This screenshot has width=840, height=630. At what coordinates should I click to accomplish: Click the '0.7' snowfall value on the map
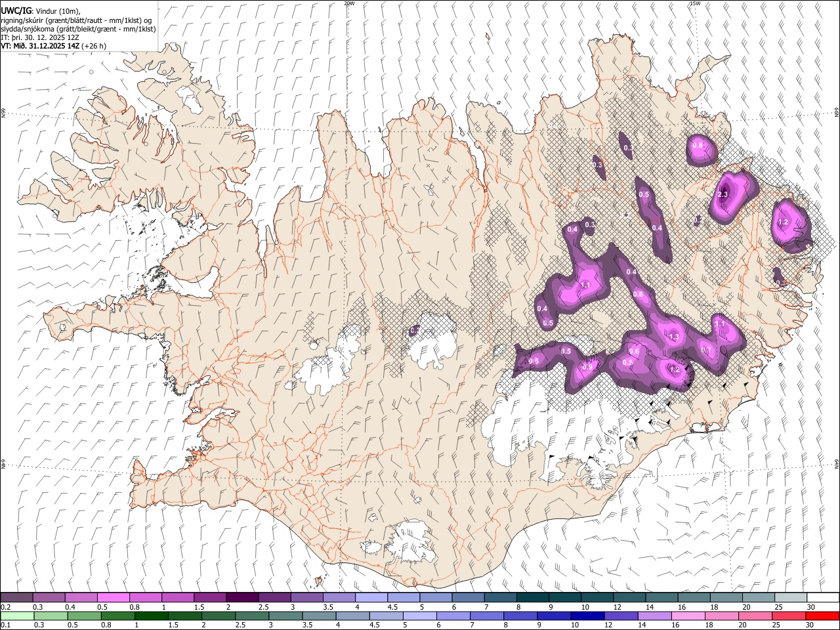coord(706,350)
